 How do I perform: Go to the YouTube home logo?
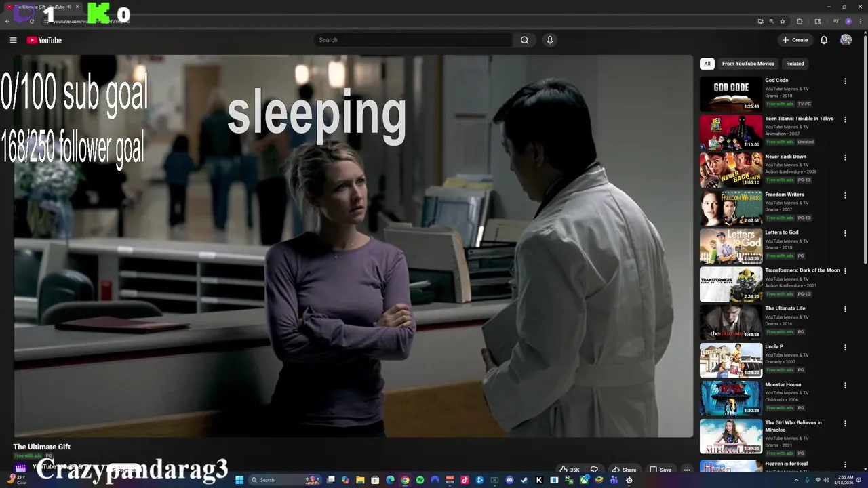[44, 40]
